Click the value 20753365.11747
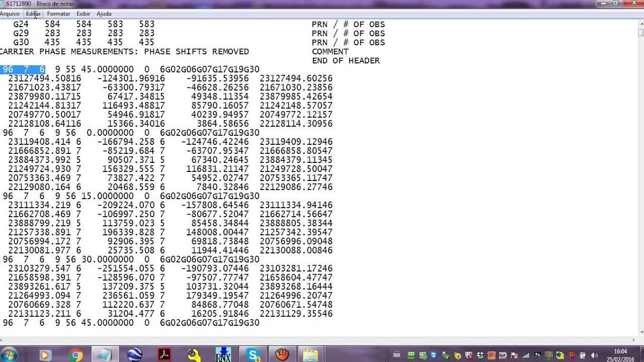Viewport: 644px width, 362px height. point(296,178)
